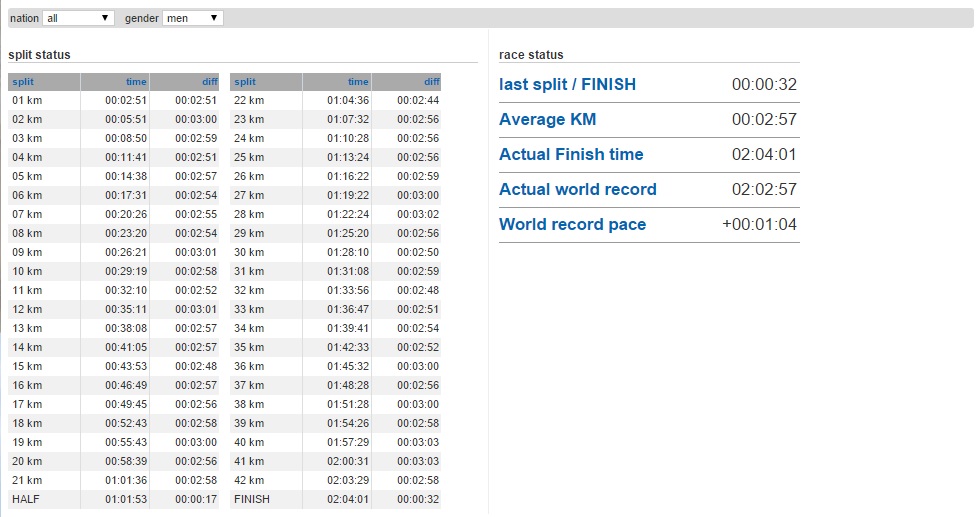The width and height of the screenshot is (979, 517).
Task: Open the gender dropdown set to men
Action: (x=192, y=18)
